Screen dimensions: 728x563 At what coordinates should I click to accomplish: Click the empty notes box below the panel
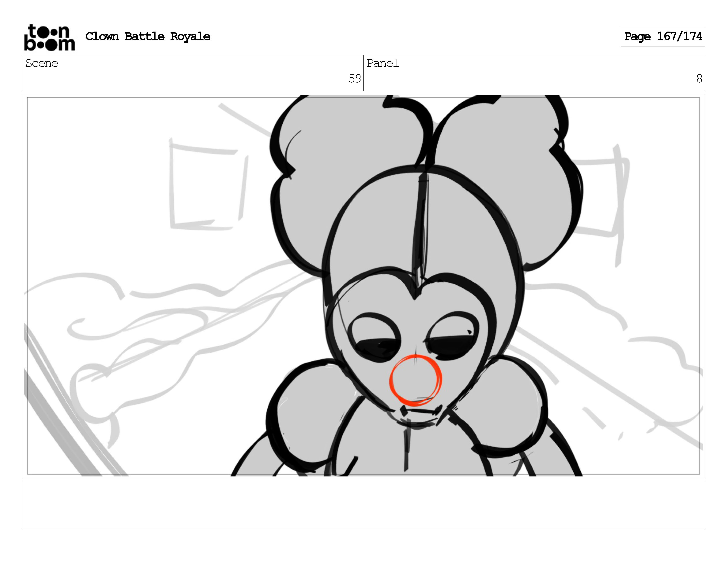coord(363,505)
